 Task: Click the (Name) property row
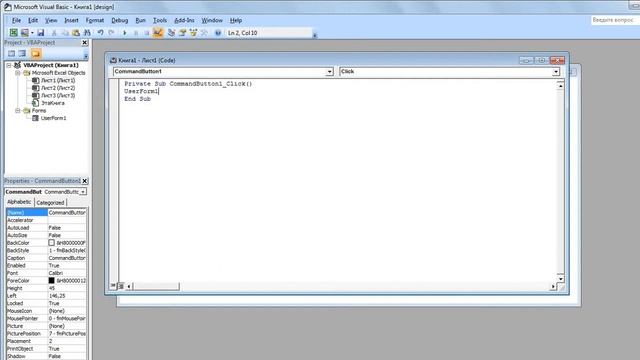pyautogui.click(x=46, y=213)
